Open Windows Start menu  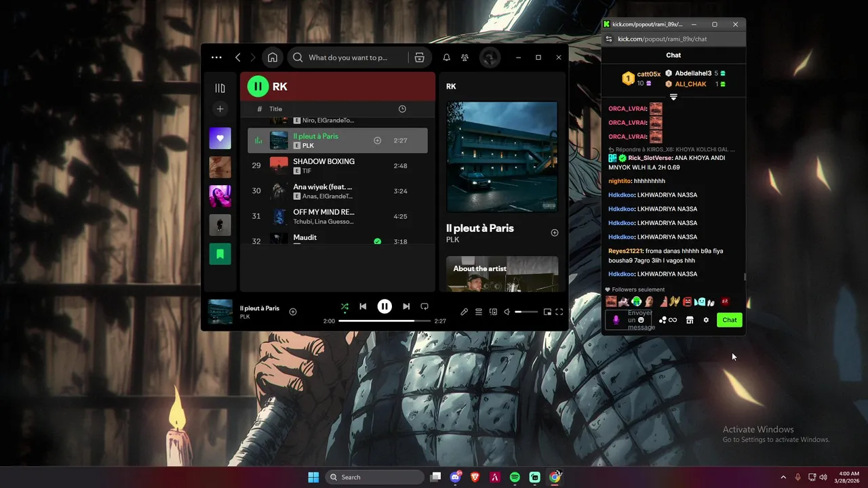(x=313, y=477)
